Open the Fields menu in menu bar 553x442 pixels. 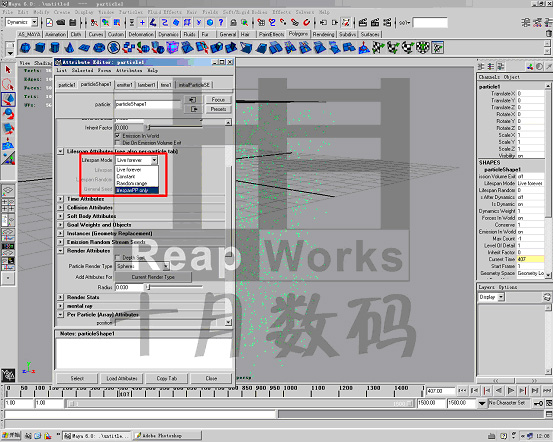click(x=210, y=12)
